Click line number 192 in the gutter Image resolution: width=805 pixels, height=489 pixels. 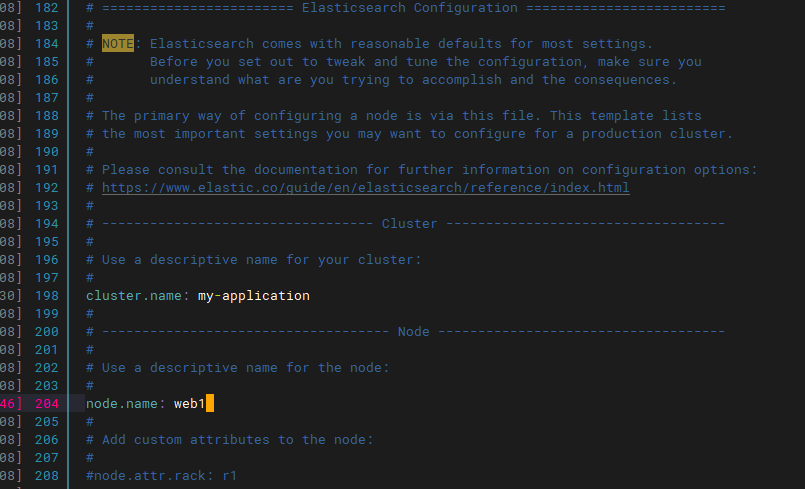[x=47, y=187]
